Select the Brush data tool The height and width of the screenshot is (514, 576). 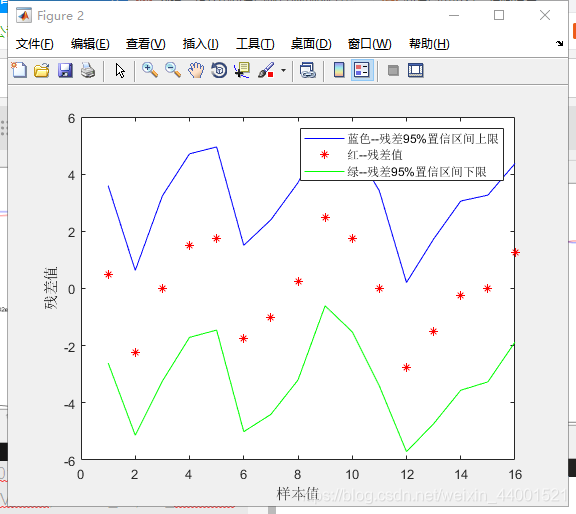[x=266, y=70]
